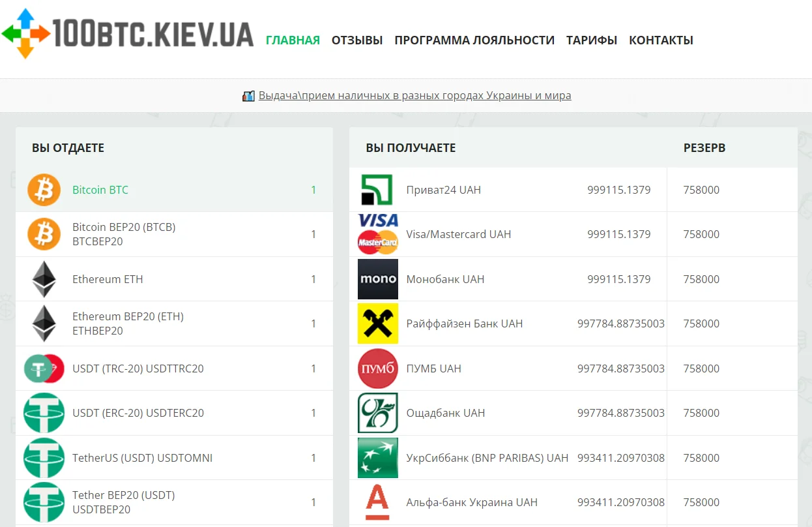The width and height of the screenshot is (812, 527).
Task: Select Bitcoin BEP20 (BTCB) BTCBEP20 to give
Action: point(174,234)
